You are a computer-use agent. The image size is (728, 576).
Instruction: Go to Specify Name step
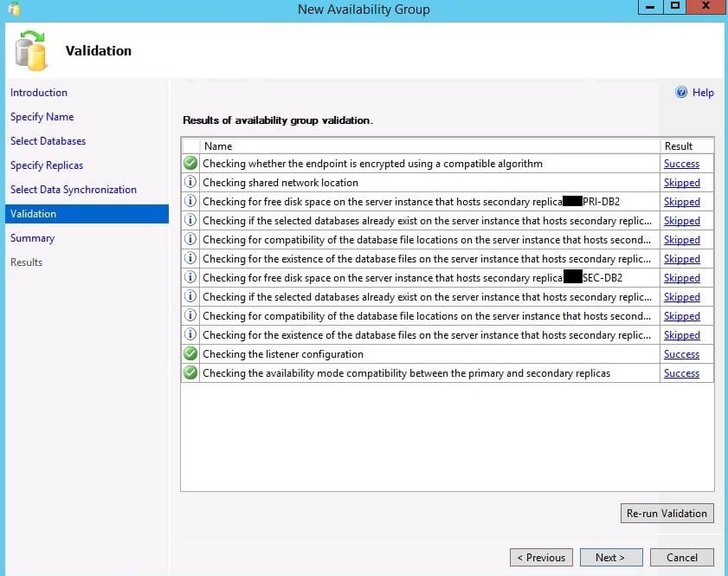[x=42, y=117]
